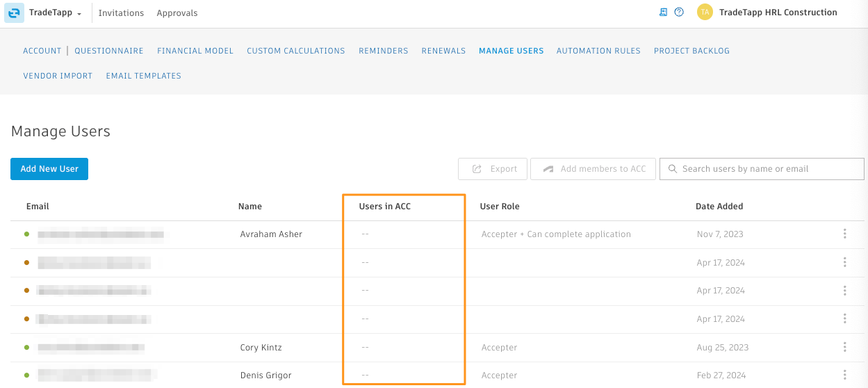Open row menu for first Apr 17, 2024 user
The image size is (868, 388).
(x=844, y=262)
